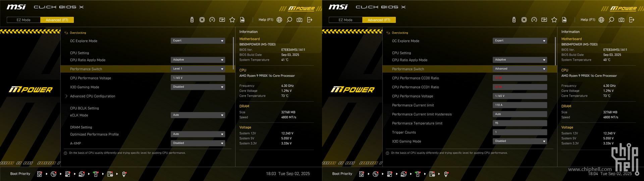The width and height of the screenshot is (644, 181).
Task: Open OC Explore Mode dropdown in left screen
Action: (x=198, y=41)
